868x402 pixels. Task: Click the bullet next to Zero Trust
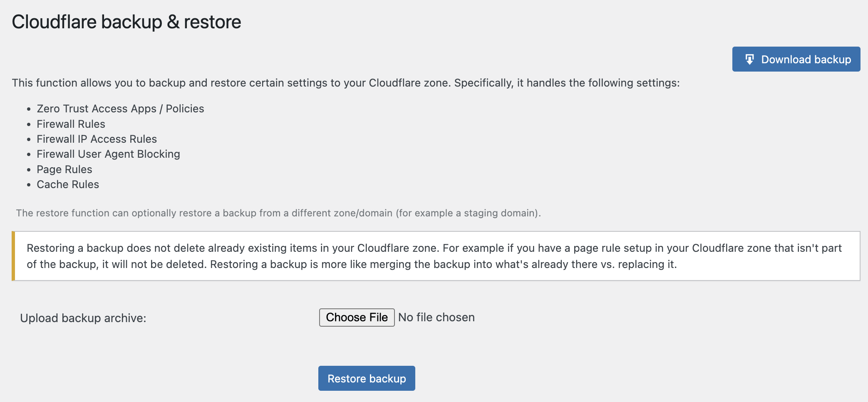tap(29, 109)
